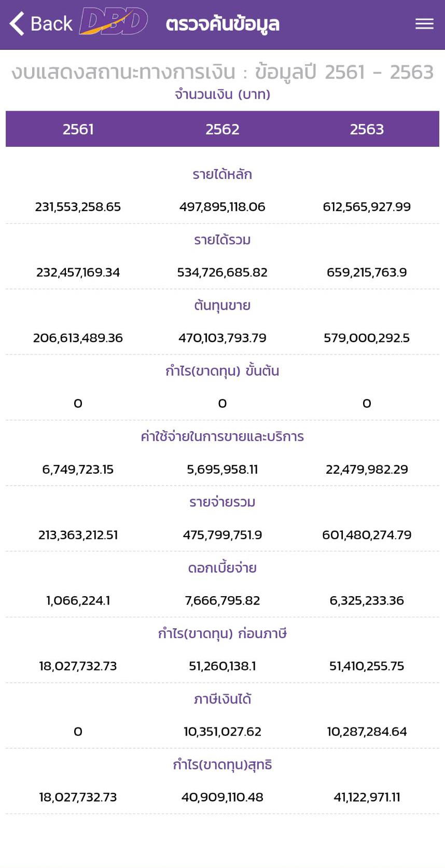Click the กำไร(ขาดทุน)สุทธิ row label

223,764
